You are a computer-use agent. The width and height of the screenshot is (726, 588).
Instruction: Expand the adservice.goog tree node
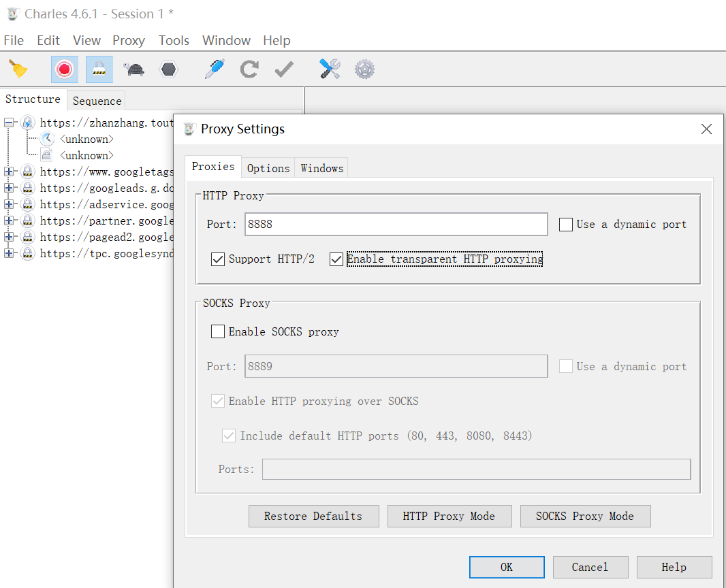[8, 204]
